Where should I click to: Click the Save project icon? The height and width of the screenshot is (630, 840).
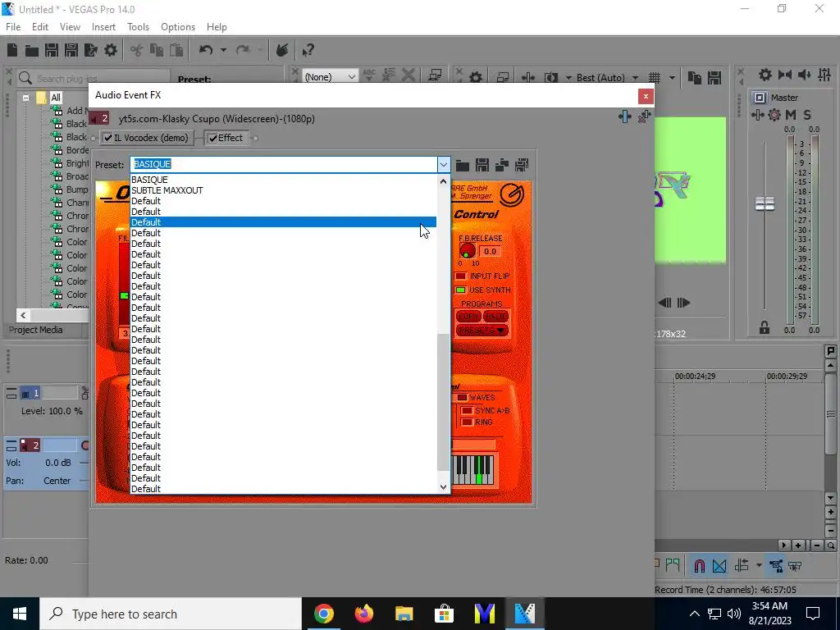pos(52,50)
